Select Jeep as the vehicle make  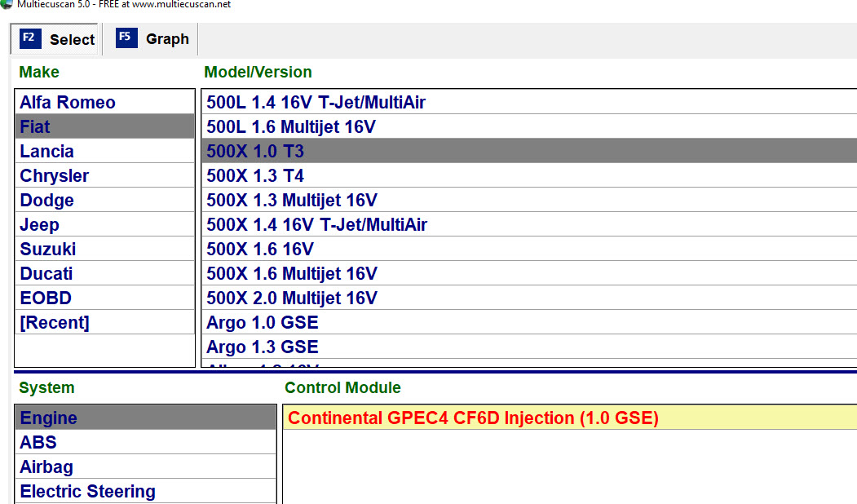pos(39,225)
